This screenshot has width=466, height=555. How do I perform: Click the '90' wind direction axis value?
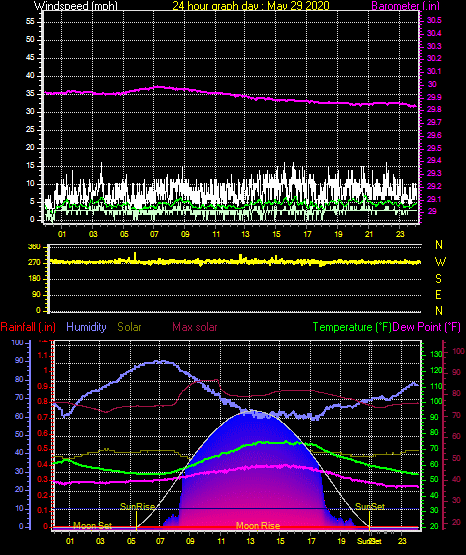point(36,295)
